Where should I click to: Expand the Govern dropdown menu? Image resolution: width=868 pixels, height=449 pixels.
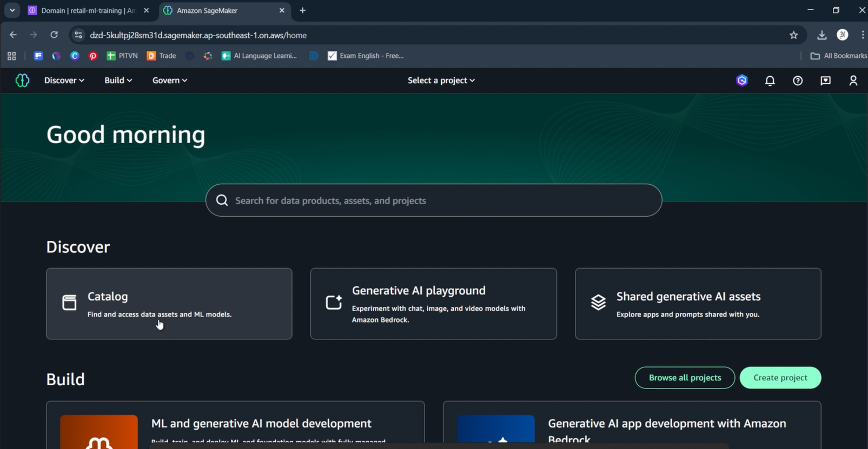[x=170, y=81]
